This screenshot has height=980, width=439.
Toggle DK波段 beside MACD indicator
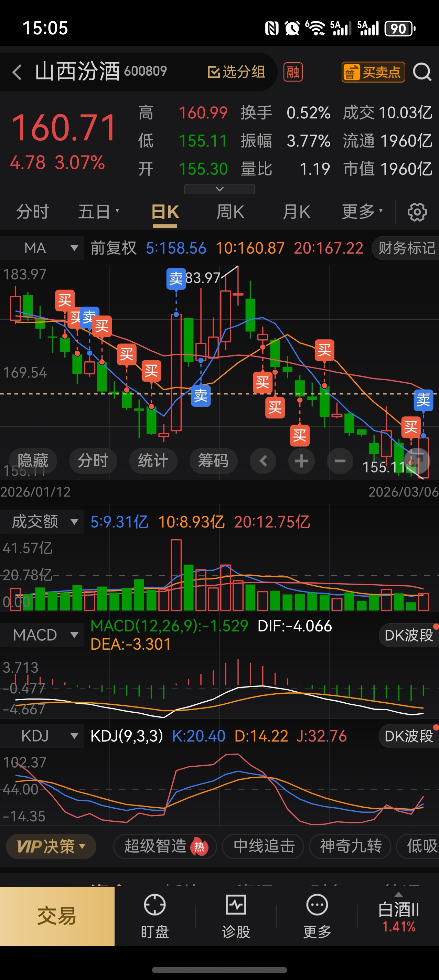[409, 635]
